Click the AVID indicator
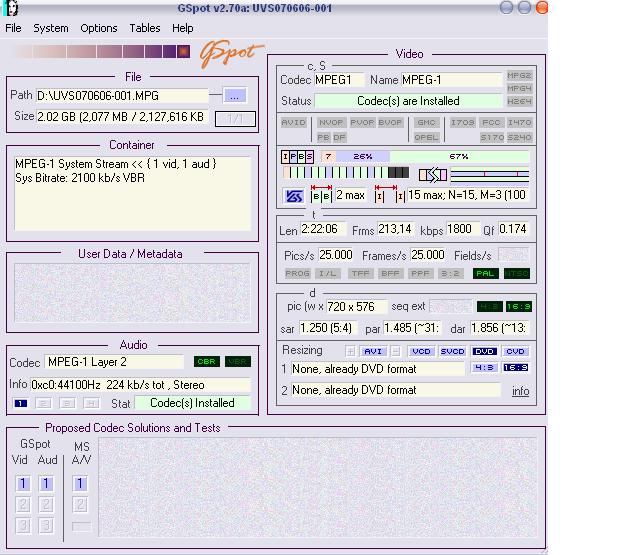 (x=293, y=122)
